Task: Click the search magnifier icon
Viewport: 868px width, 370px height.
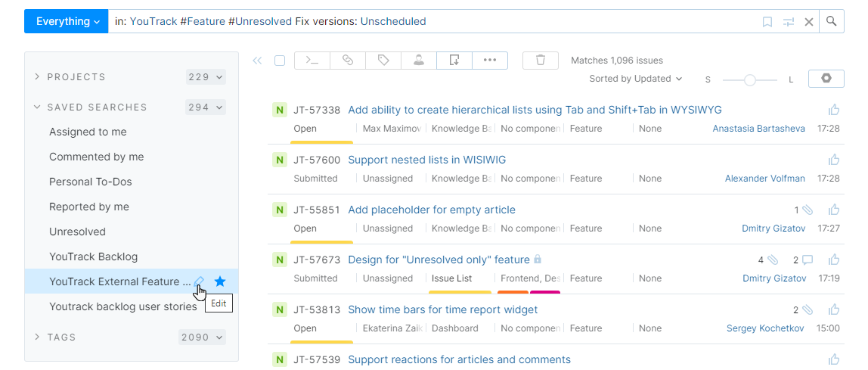Action: click(832, 21)
